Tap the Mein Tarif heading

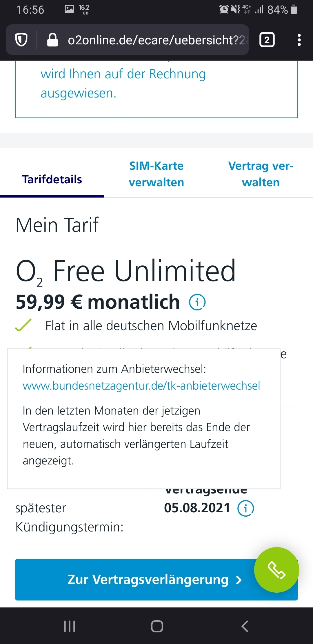[57, 225]
